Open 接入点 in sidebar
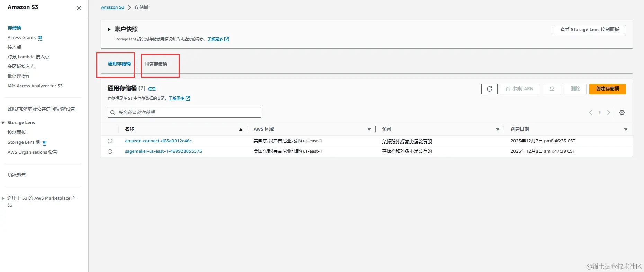 click(15, 47)
